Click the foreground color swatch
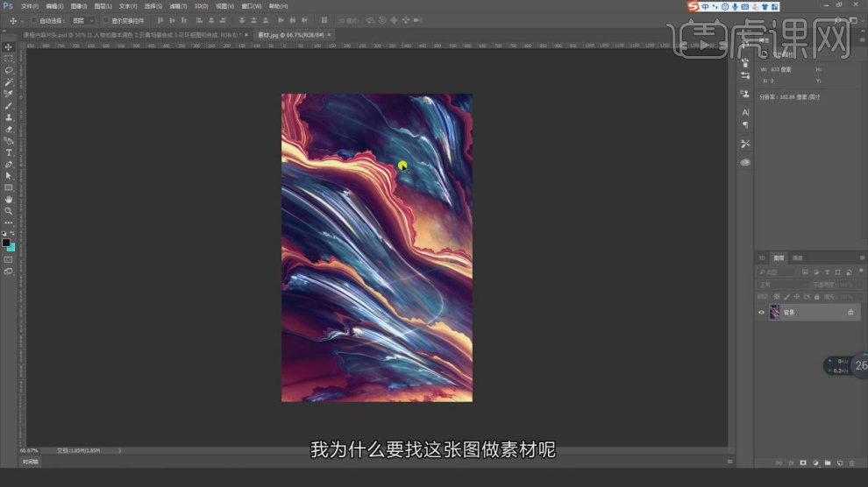 pos(5,243)
